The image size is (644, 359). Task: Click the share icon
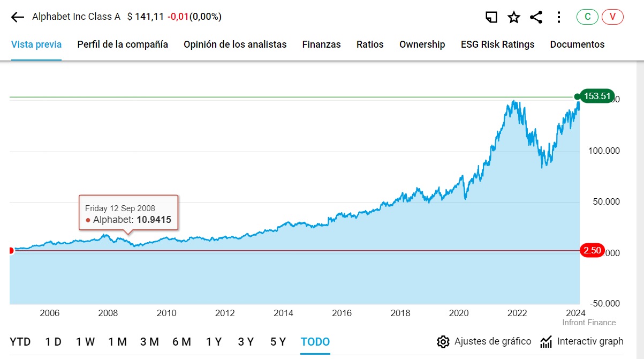click(x=536, y=17)
